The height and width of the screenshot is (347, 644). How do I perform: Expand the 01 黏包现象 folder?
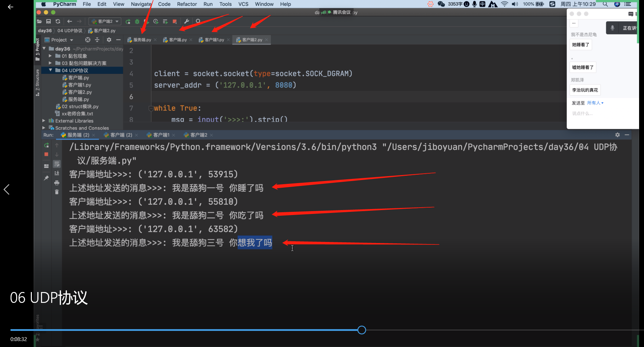click(50, 56)
